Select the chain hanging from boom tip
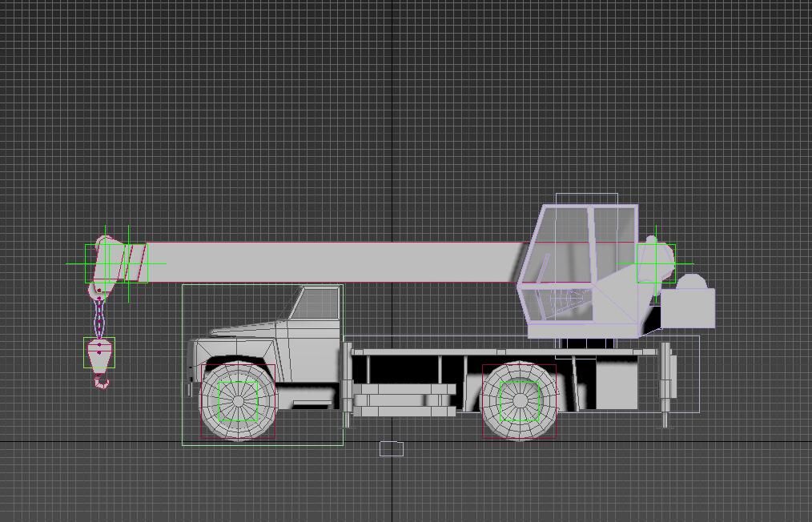The width and height of the screenshot is (812, 522). pos(99,319)
